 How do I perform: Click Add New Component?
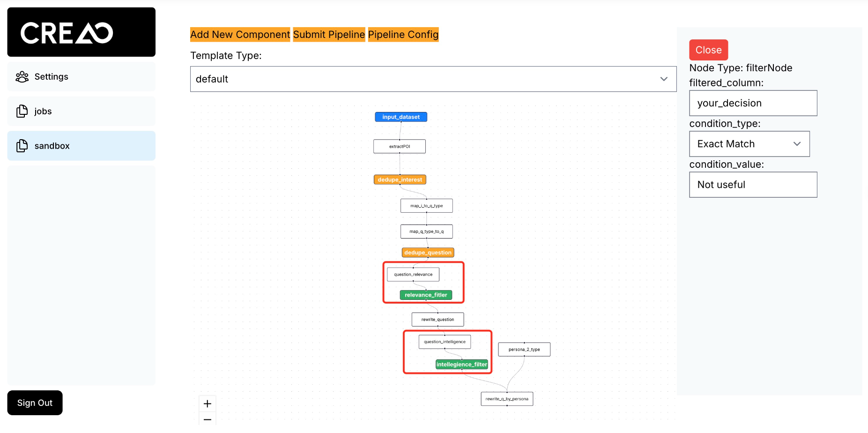(240, 35)
